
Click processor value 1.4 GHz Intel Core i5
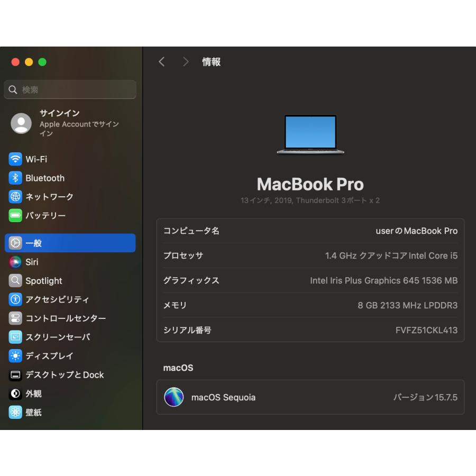391,255
